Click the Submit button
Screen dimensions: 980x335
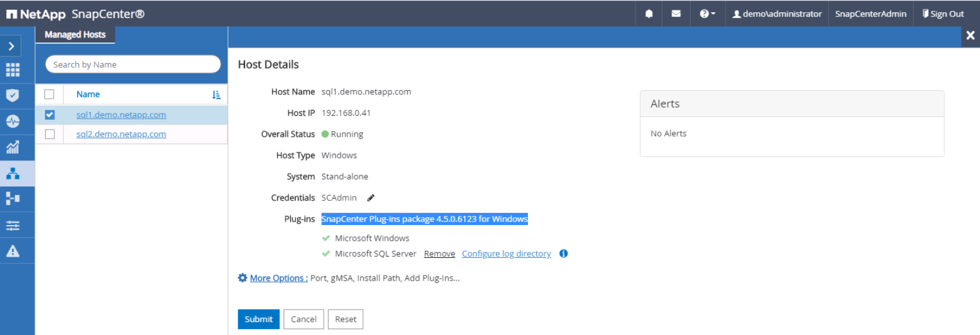click(x=258, y=319)
